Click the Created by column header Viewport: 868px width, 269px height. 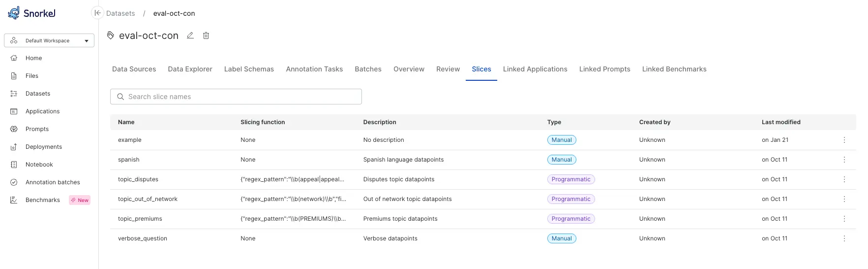655,122
